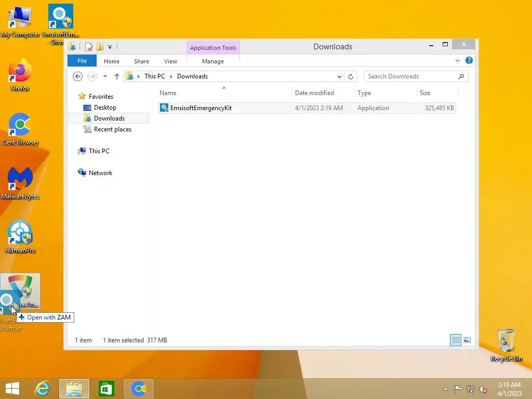Image resolution: width=532 pixels, height=399 pixels.
Task: Select Favorites in the navigation pane
Action: (101, 96)
